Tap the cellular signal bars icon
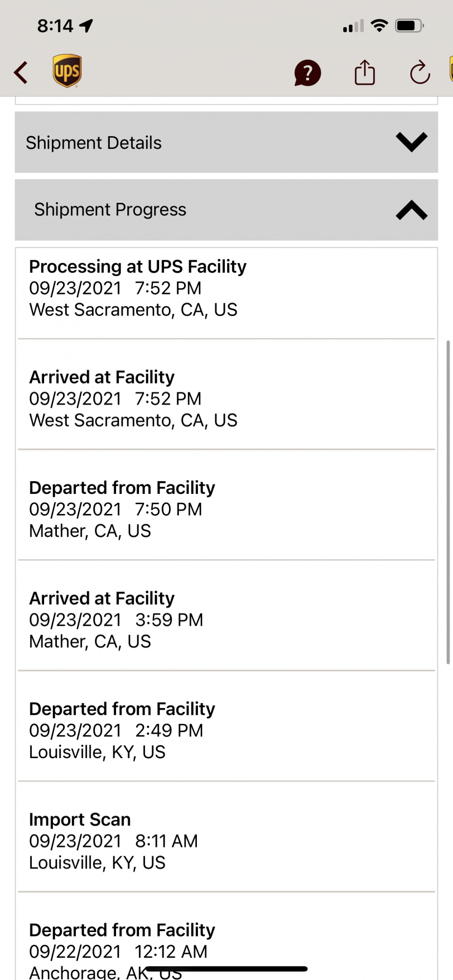The image size is (453, 980). pos(353,26)
